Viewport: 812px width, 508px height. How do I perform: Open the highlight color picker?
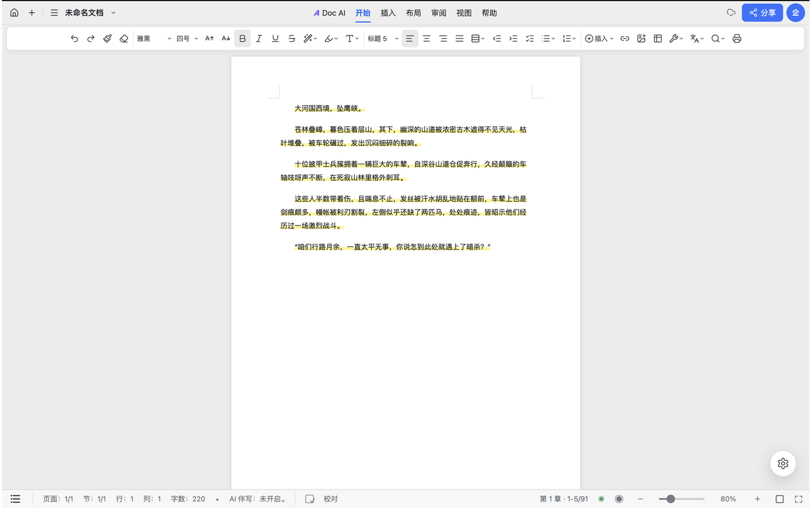tap(331, 39)
